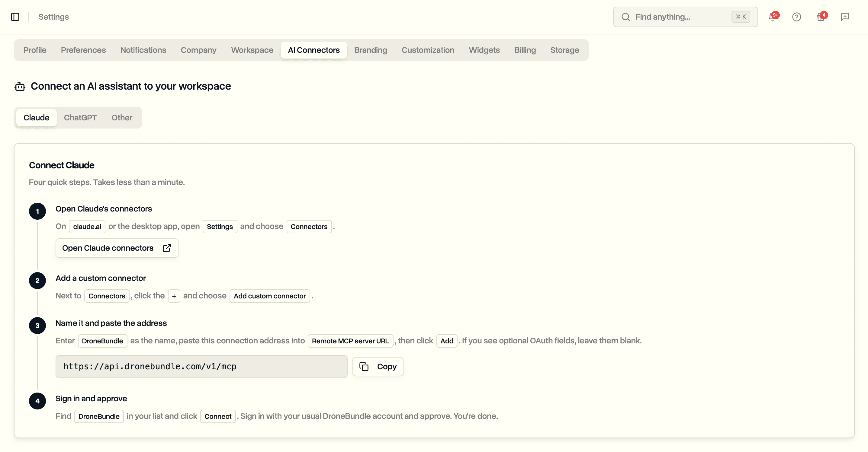The image size is (868, 452).
Task: Click the Connect chip in step 4
Action: [218, 416]
